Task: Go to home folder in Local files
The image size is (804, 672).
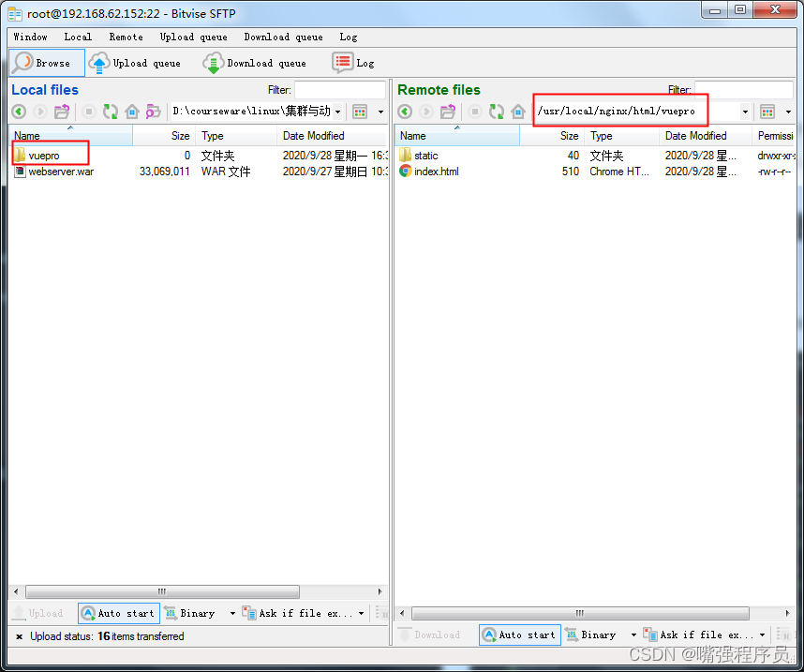Action: 132,112
